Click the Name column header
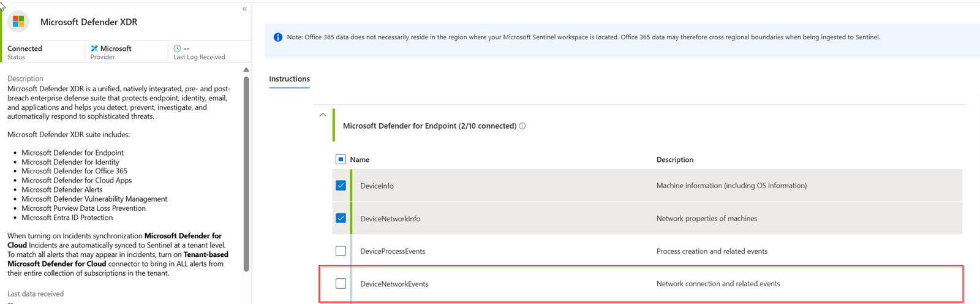This screenshot has height=304, width=980. click(360, 160)
